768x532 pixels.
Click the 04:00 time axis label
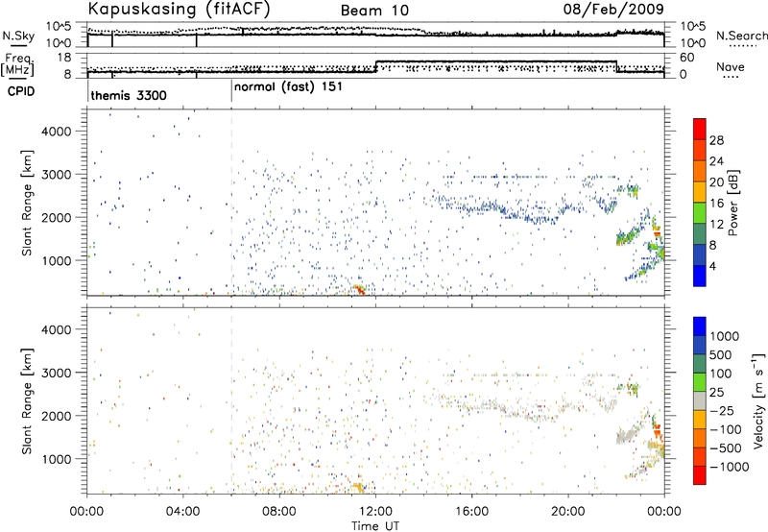coord(182,511)
